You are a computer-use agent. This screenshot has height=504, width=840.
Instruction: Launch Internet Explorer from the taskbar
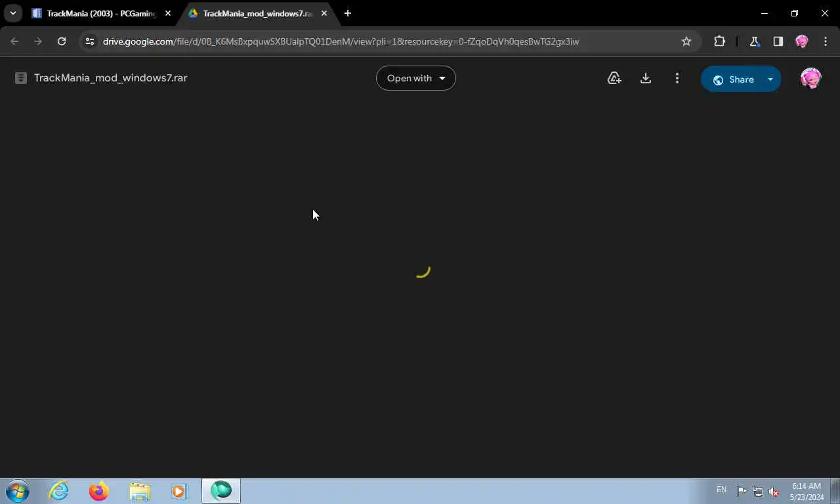coord(59,491)
